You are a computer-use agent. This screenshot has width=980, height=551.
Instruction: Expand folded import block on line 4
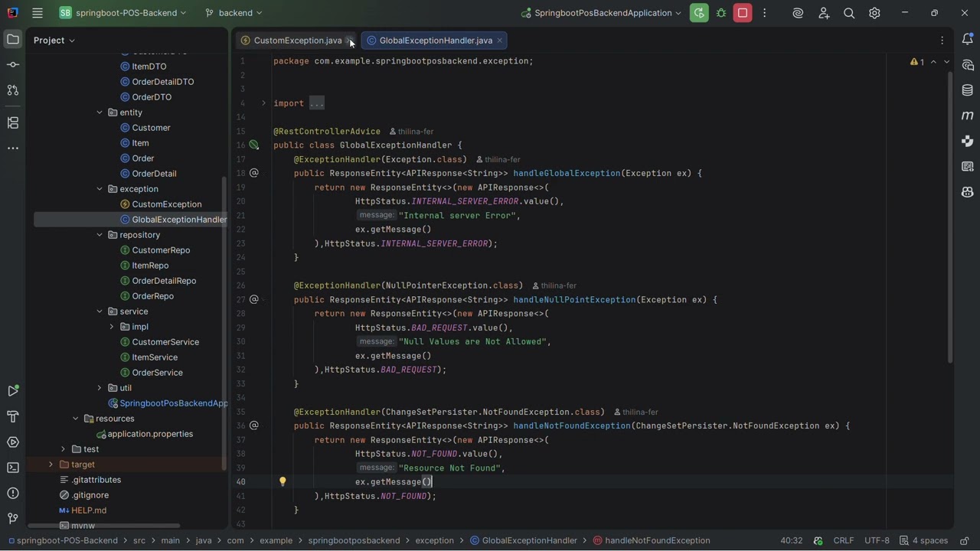tap(263, 103)
